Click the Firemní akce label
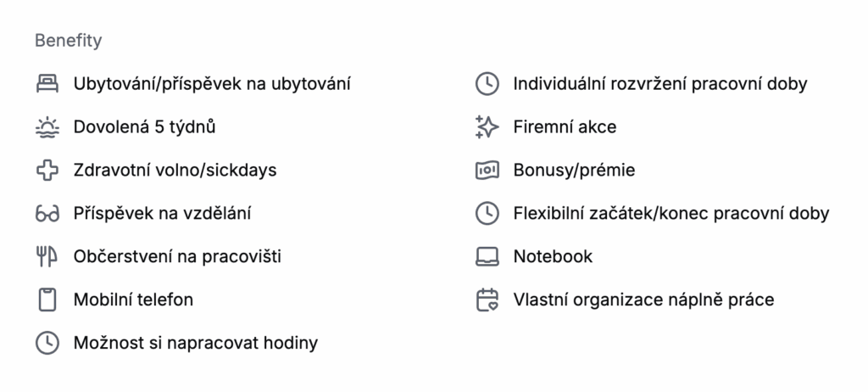 [x=565, y=127]
